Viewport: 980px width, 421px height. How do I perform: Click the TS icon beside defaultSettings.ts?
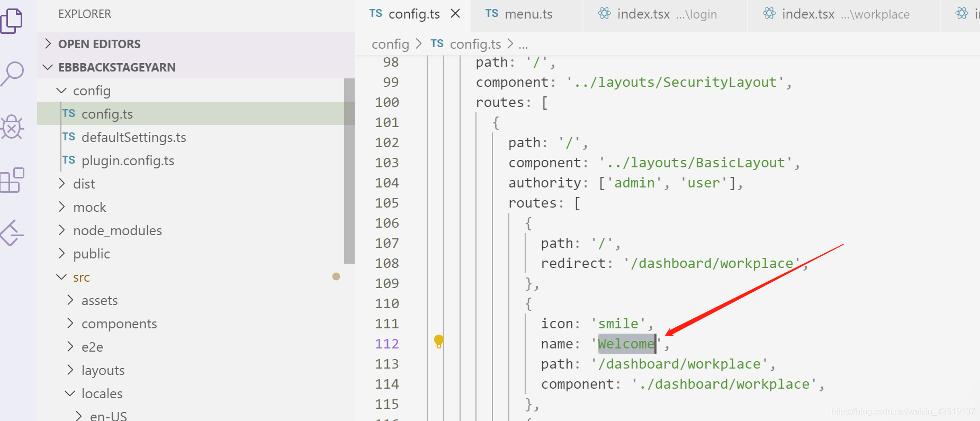[x=69, y=137]
